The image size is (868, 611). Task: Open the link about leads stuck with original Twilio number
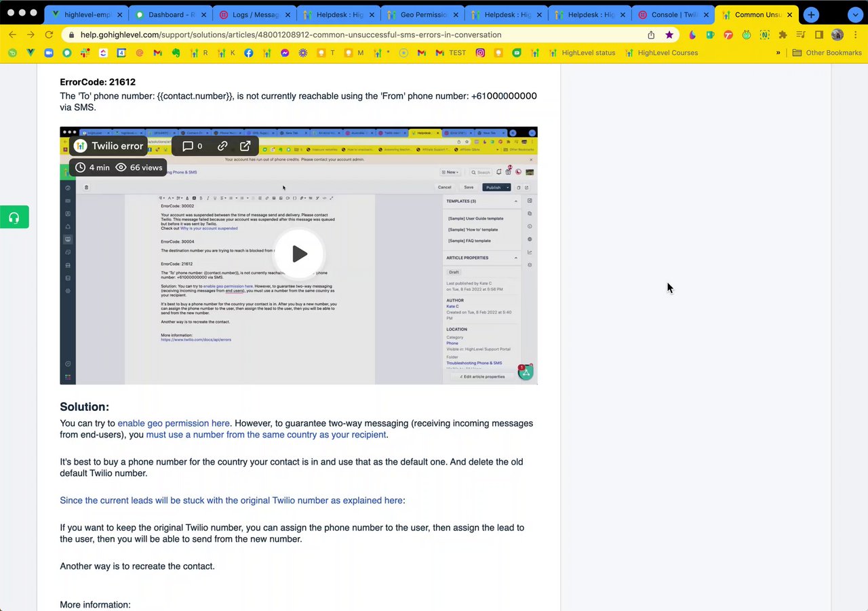pyautogui.click(x=231, y=500)
